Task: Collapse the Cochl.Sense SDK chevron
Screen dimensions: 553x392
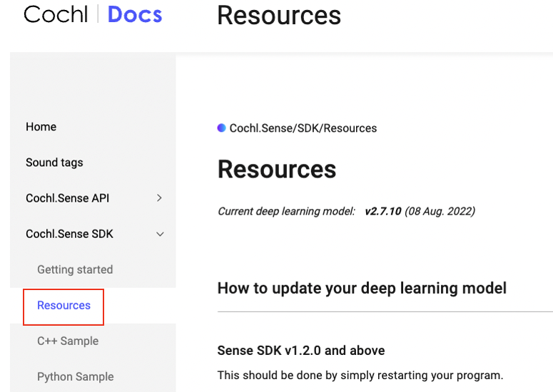Action: click(160, 234)
